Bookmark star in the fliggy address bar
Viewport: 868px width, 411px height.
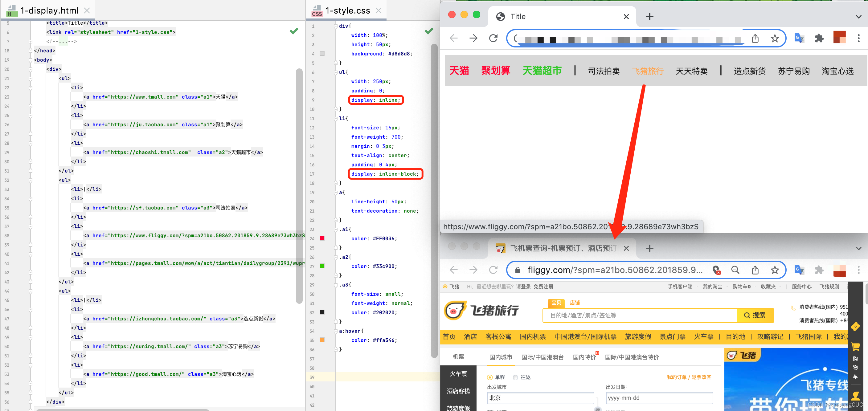pos(775,270)
